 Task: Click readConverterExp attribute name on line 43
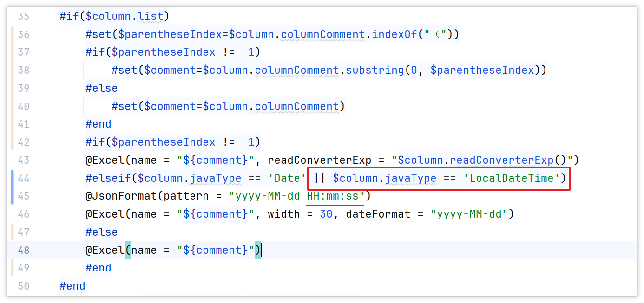click(x=320, y=160)
